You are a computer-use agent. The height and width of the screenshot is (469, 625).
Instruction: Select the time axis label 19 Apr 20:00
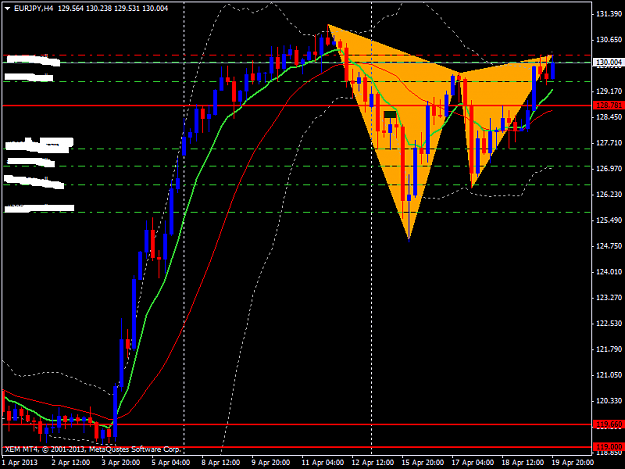(573, 462)
